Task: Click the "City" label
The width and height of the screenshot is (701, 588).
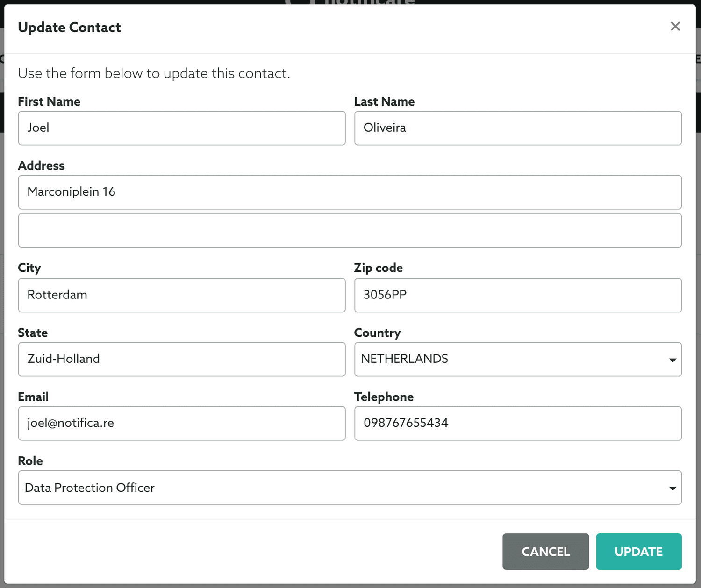Action: [29, 268]
